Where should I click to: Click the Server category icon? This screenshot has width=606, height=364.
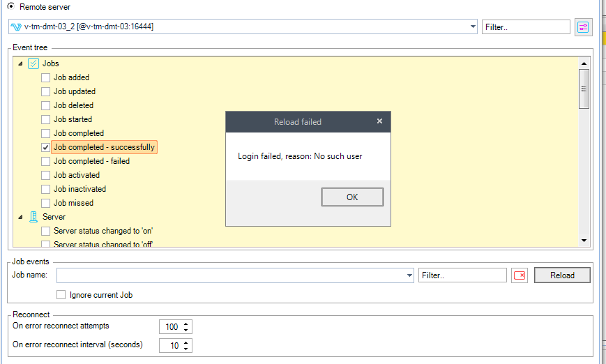(33, 217)
